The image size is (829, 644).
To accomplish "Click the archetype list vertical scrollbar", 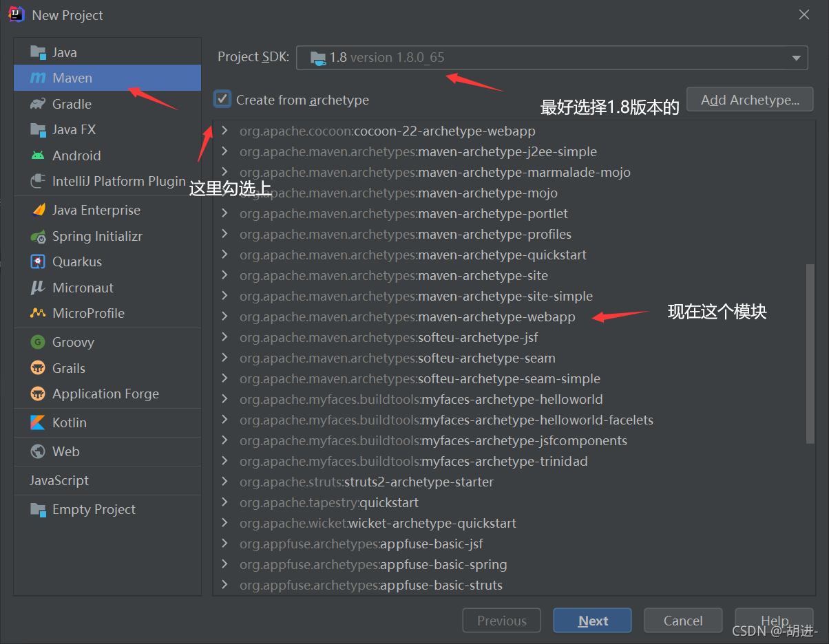I will click(810, 353).
